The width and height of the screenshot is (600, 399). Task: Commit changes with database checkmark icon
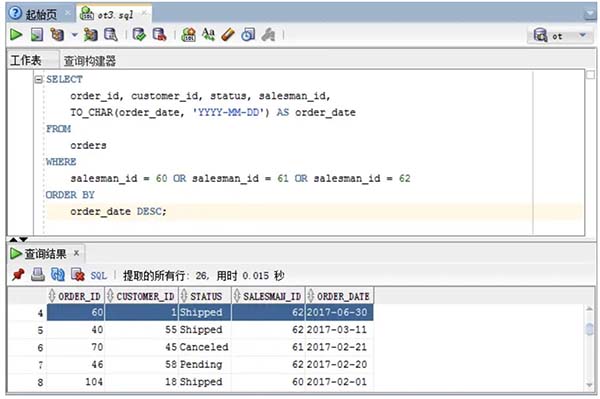139,35
